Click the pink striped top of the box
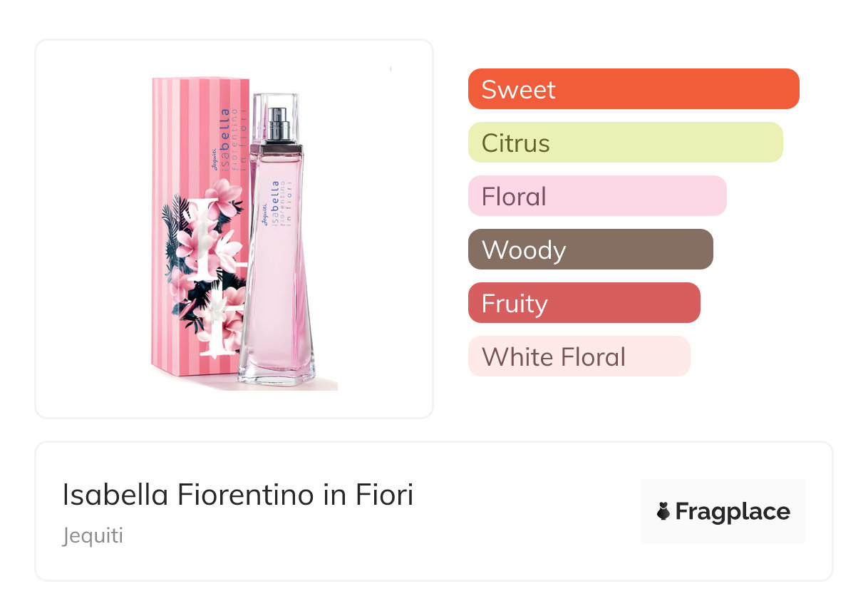The width and height of the screenshot is (868, 616). 201,93
